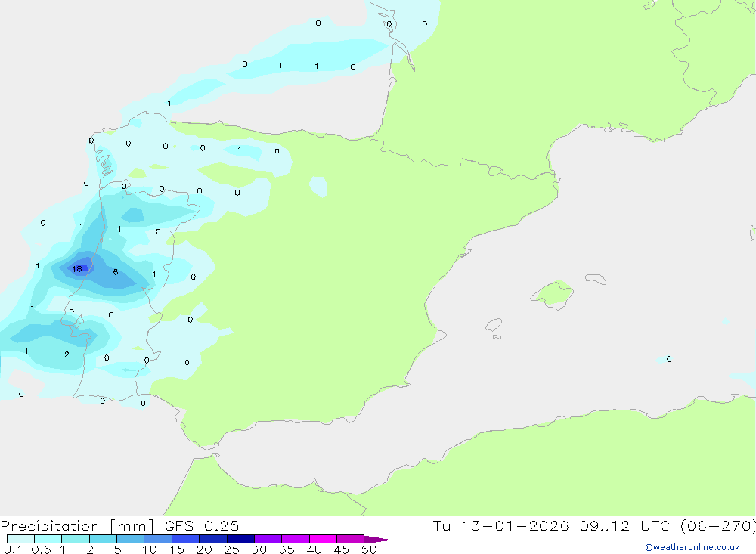Click the Menorca island outline on the map
Image resolution: width=756 pixels, height=554 pixels.
pyautogui.click(x=596, y=279)
